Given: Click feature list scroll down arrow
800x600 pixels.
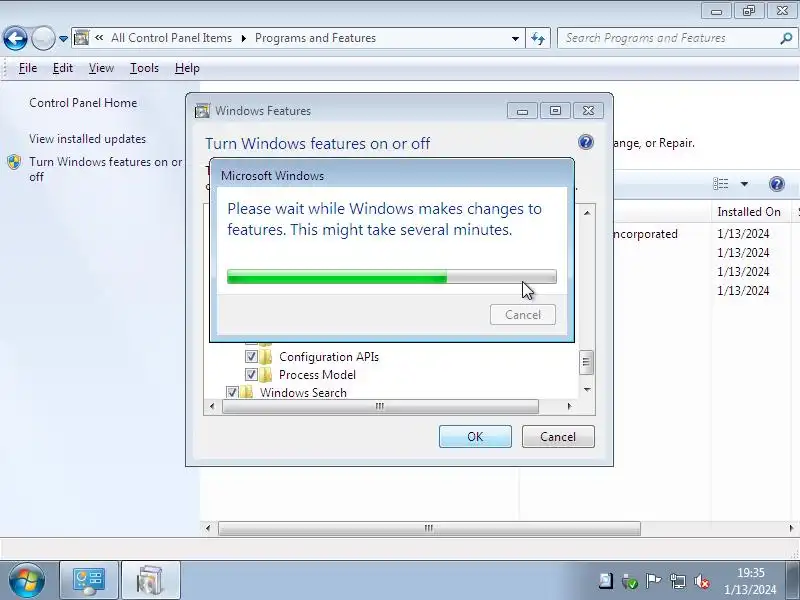Looking at the screenshot, I should (x=587, y=390).
